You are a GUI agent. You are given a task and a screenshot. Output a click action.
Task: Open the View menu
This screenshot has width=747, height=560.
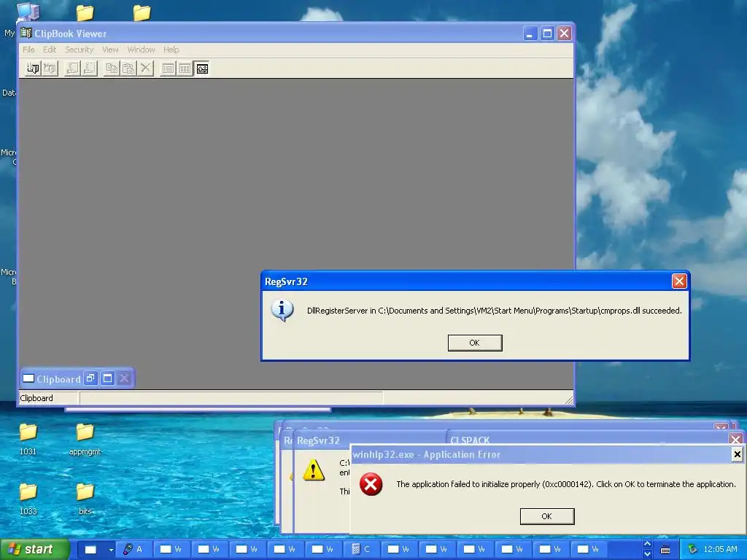pos(110,50)
